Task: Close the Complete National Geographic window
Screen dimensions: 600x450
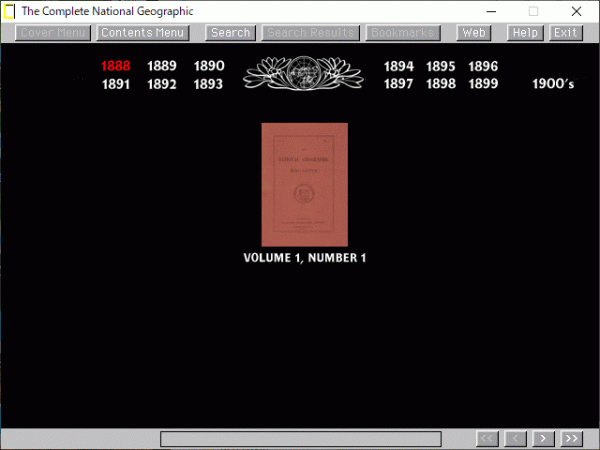Action: (576, 11)
